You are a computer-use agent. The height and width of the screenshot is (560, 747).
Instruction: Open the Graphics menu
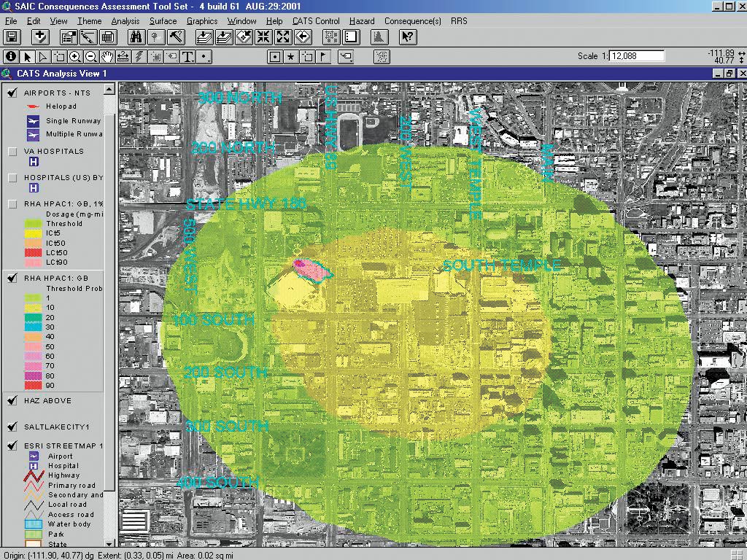[x=202, y=21]
